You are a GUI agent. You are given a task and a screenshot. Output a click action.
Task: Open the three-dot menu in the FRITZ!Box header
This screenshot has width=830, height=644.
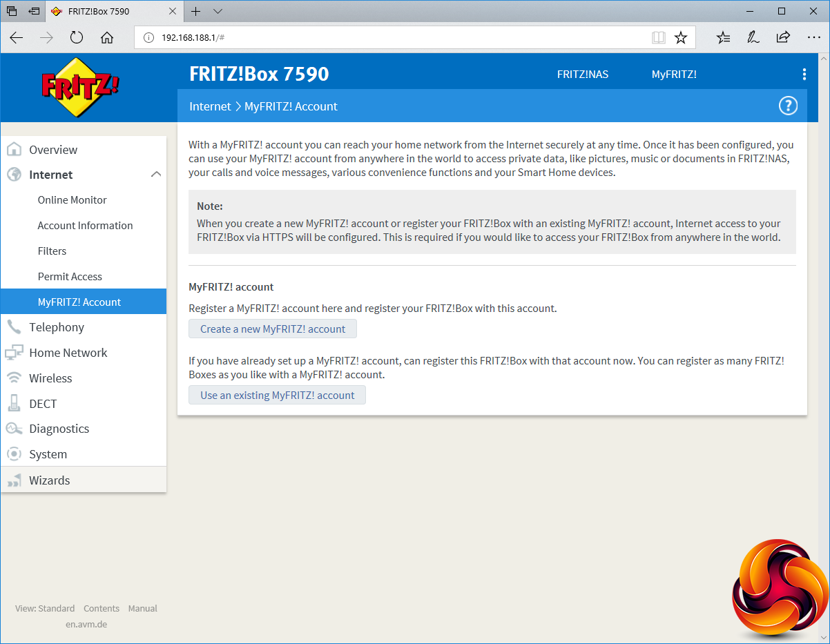tap(804, 75)
